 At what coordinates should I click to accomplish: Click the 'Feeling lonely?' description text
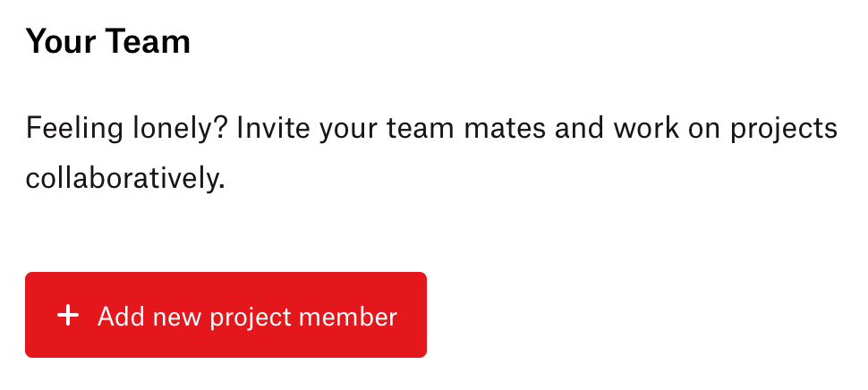click(x=431, y=153)
